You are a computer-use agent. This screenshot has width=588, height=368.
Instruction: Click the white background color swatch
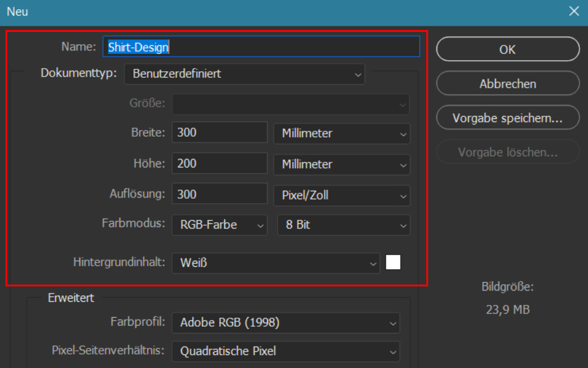(x=393, y=262)
